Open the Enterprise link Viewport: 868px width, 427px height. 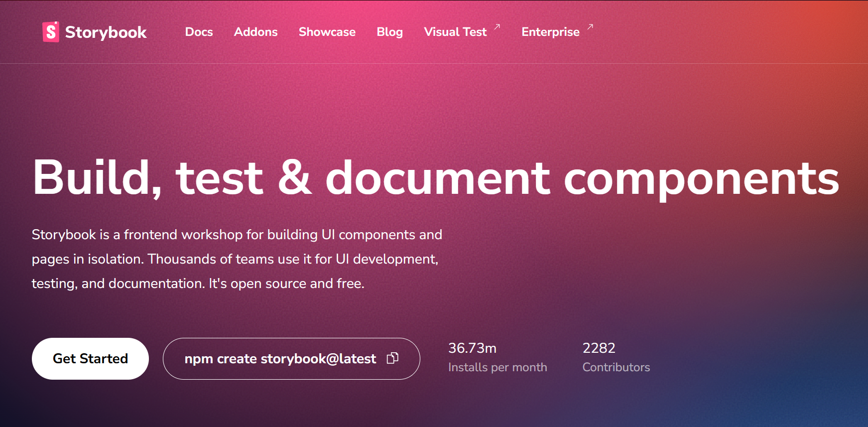coord(550,32)
